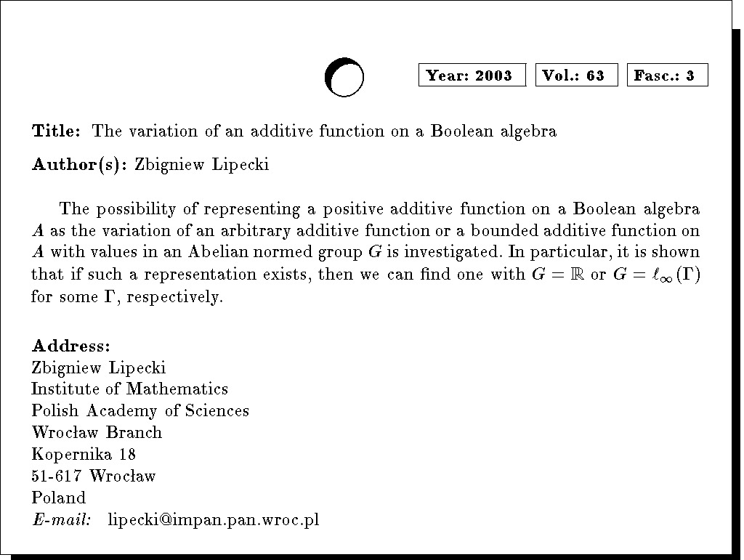Click the Poland country line
Viewport: 744px width, 560px height.
(59, 498)
